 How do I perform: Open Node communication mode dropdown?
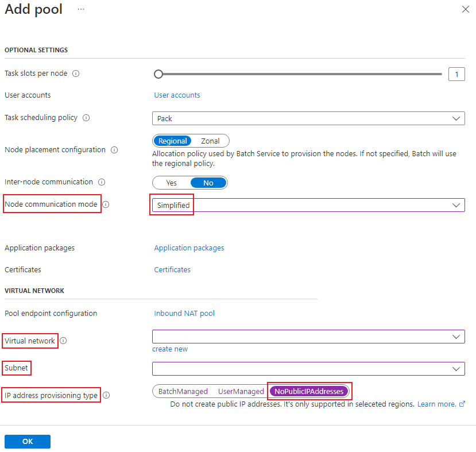(308, 205)
